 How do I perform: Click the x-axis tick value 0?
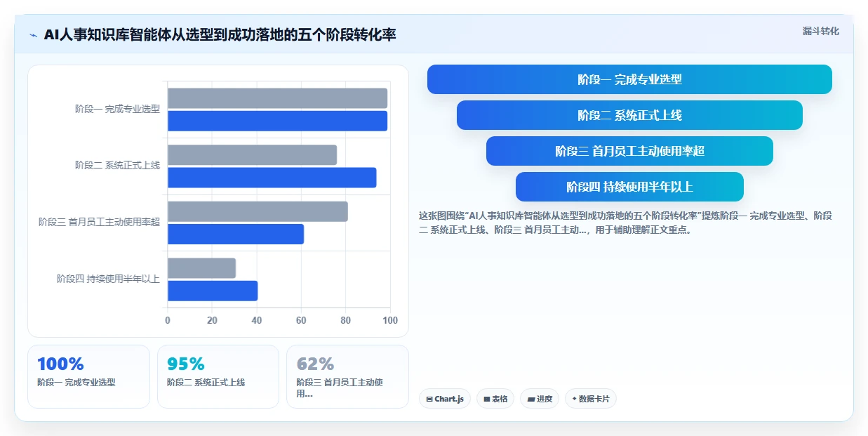coord(167,320)
